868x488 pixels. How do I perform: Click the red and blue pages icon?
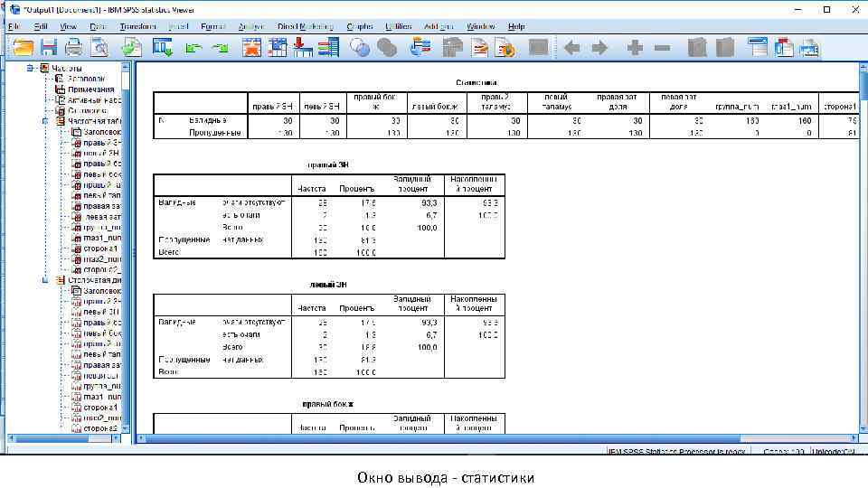click(x=784, y=48)
